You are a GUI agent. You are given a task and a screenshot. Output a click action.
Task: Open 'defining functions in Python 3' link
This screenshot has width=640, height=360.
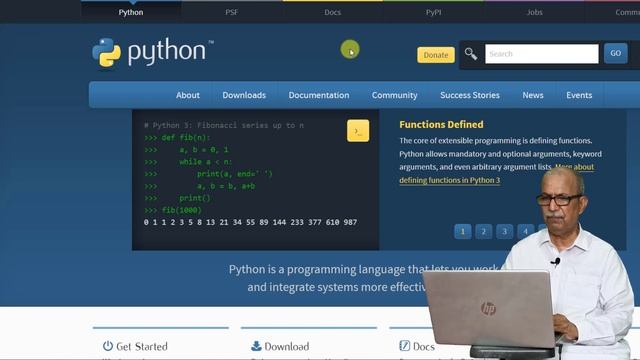click(449, 180)
